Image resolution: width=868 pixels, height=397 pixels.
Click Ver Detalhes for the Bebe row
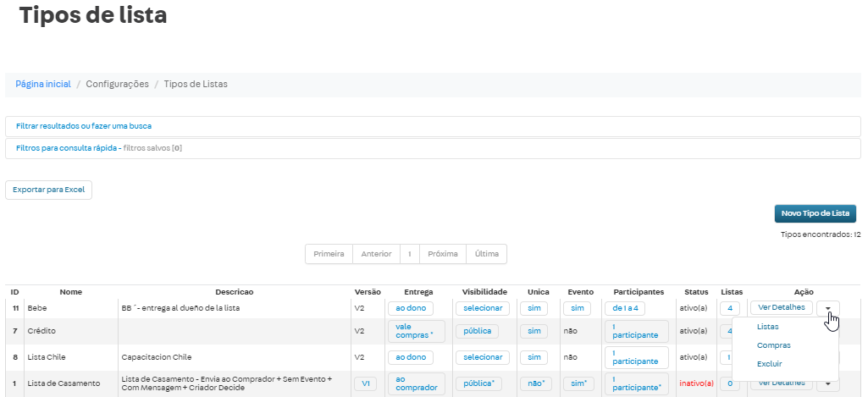(x=781, y=308)
